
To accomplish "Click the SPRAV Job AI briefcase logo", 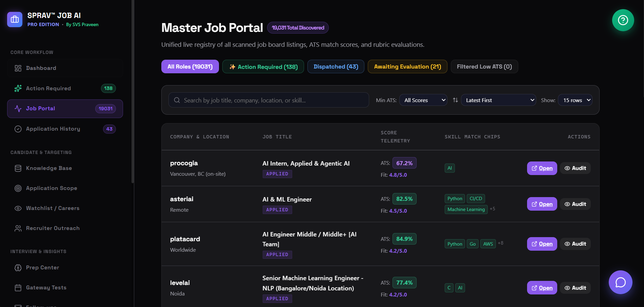I will [15, 20].
